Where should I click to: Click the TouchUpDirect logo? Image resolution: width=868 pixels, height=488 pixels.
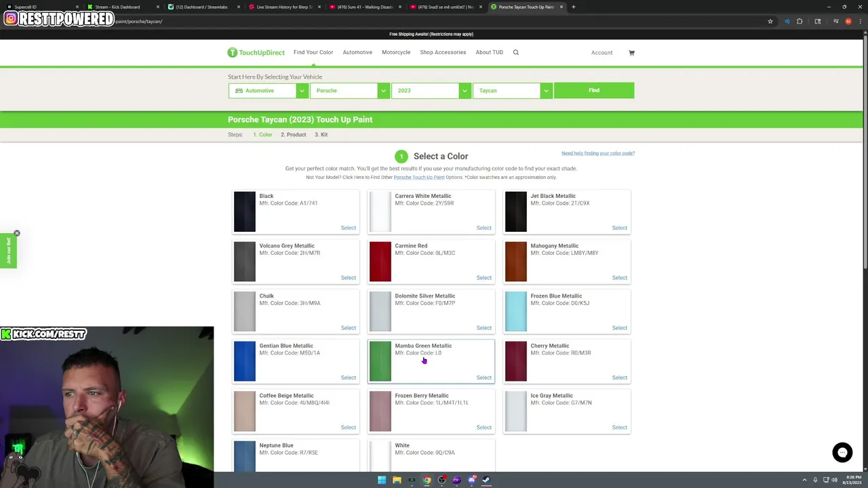tap(256, 52)
